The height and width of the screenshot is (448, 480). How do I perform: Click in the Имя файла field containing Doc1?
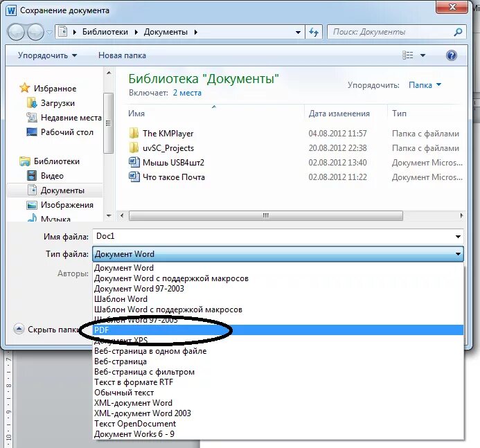[278, 237]
